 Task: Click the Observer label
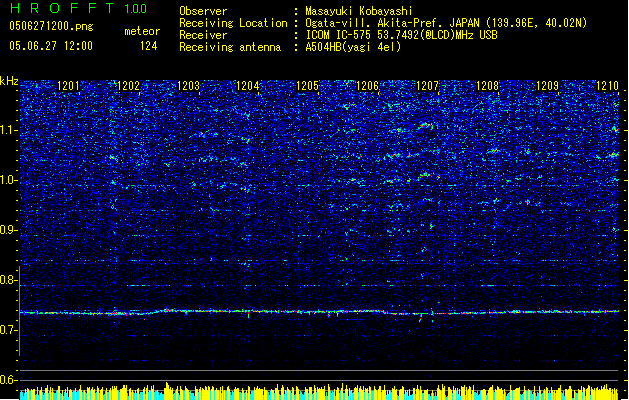tap(203, 11)
